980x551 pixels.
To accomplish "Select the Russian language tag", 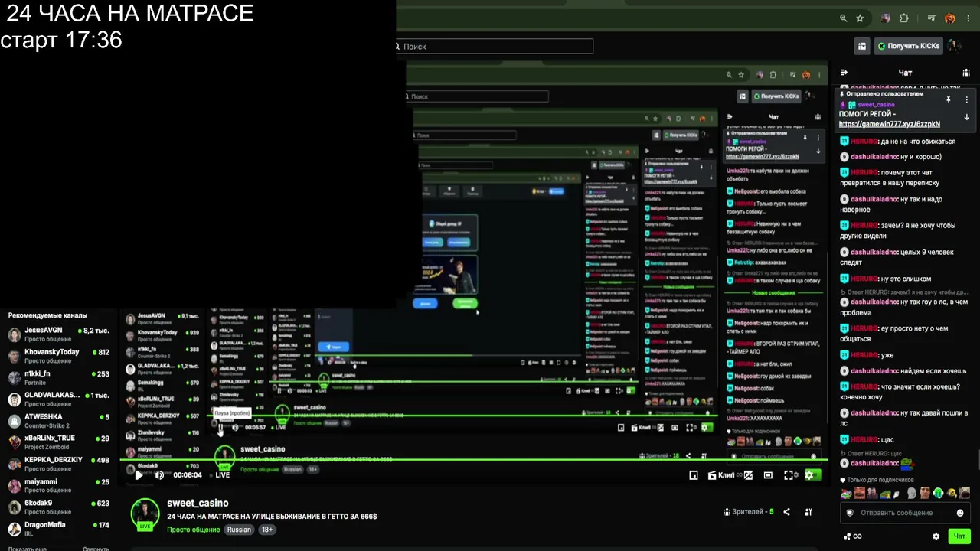I will [239, 530].
